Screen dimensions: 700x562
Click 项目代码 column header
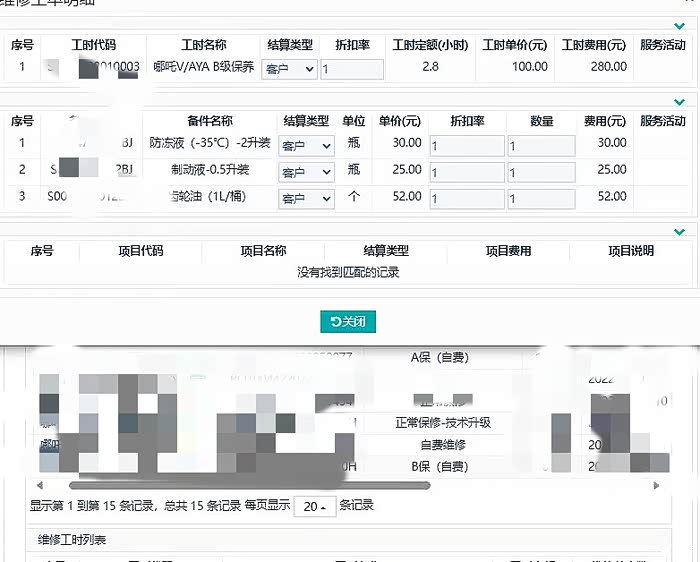pyautogui.click(x=141, y=251)
